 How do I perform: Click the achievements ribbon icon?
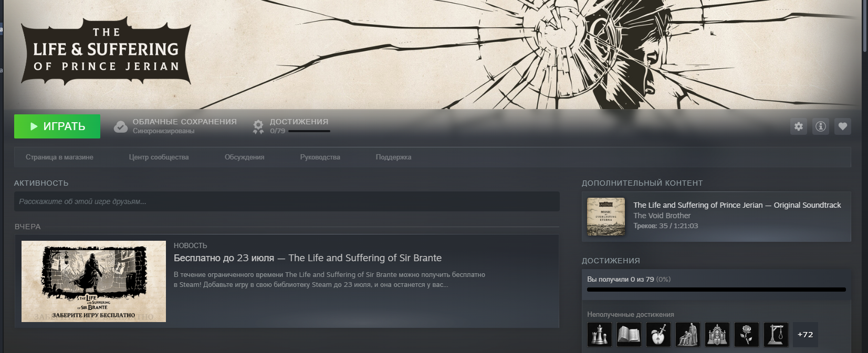tap(258, 127)
